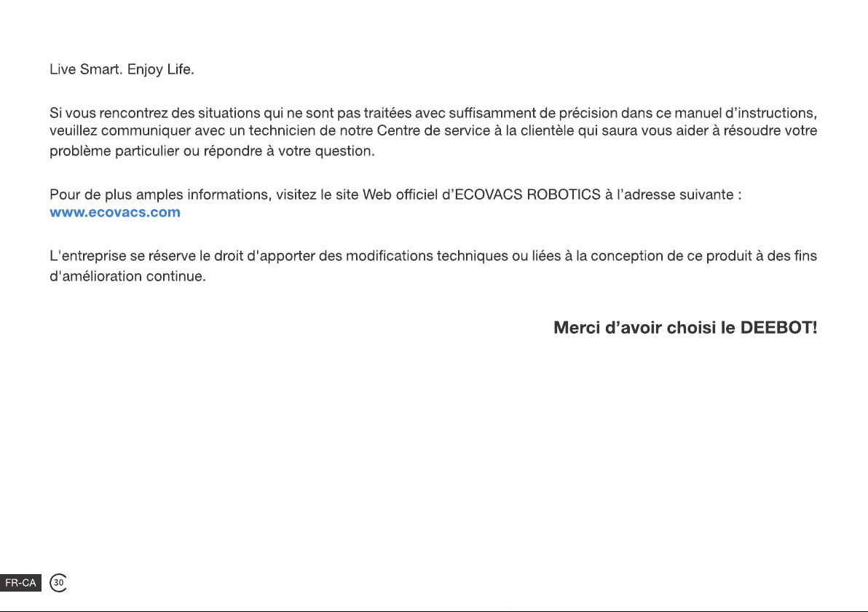This screenshot has height=612, width=868.
Task: Click the bold word DEEBOT!
Action: [x=779, y=328]
